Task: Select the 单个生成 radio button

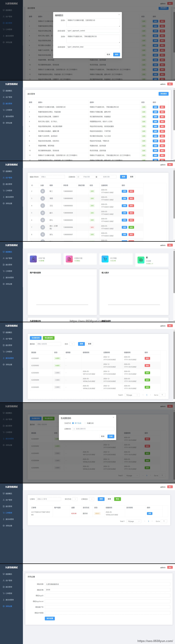Action: click(x=73, y=423)
